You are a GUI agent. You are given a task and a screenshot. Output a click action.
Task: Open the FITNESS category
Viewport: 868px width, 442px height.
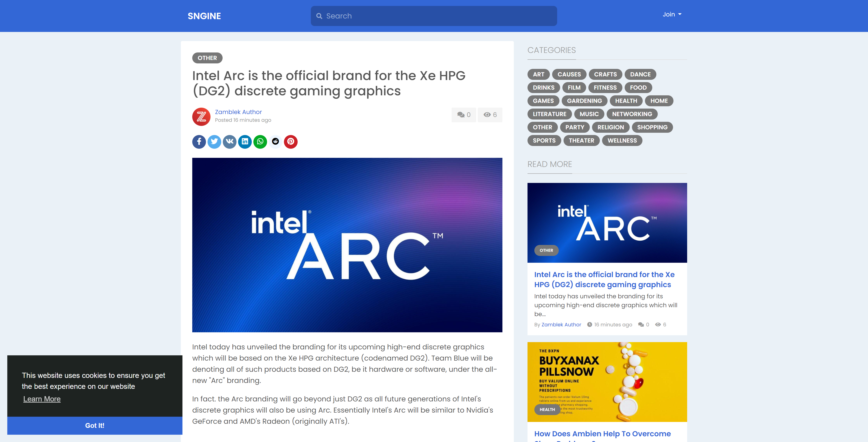(x=605, y=88)
